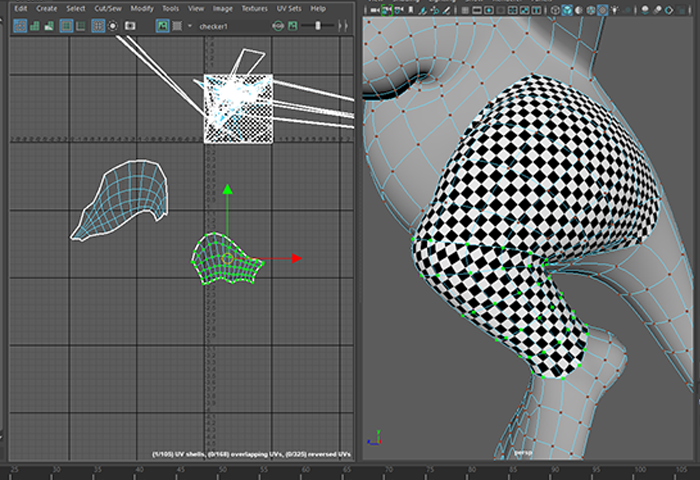This screenshot has height=480, width=700.
Task: Adjust the exposure slider in UV toolbar
Action: 320,25
